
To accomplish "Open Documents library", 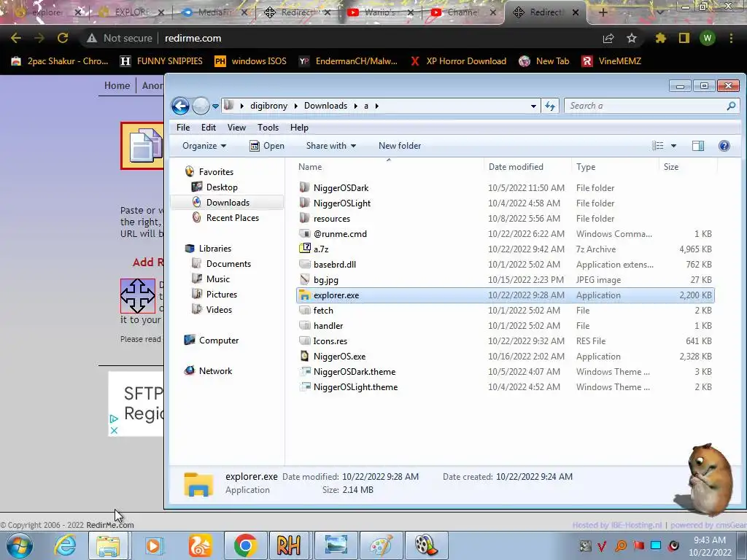I will click(x=228, y=264).
